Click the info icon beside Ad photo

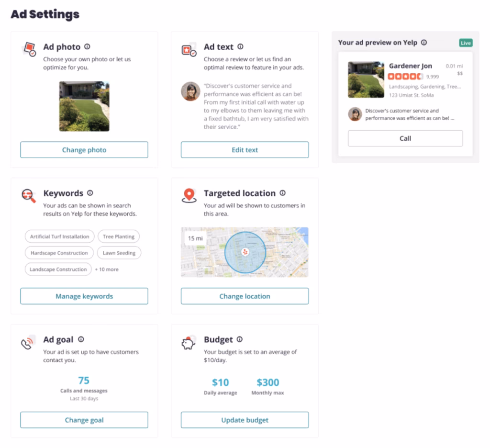click(87, 47)
